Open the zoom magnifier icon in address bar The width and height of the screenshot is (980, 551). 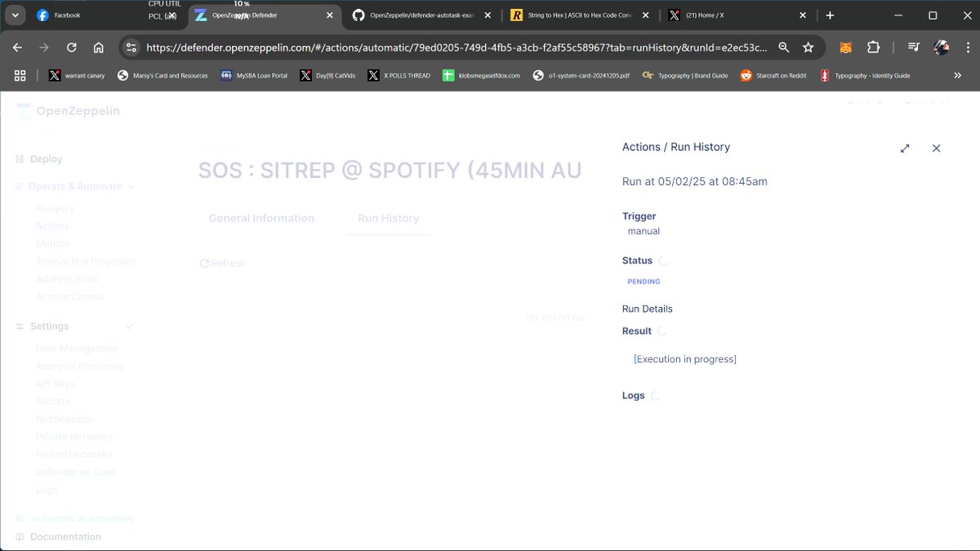tap(784, 47)
